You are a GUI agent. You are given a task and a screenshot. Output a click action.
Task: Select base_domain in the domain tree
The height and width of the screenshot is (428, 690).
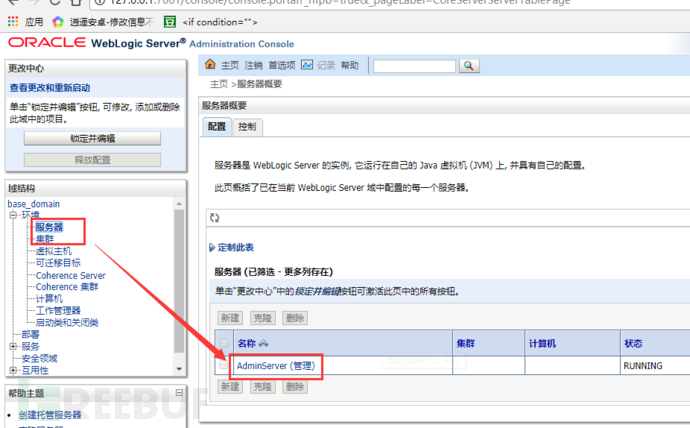tap(33, 204)
